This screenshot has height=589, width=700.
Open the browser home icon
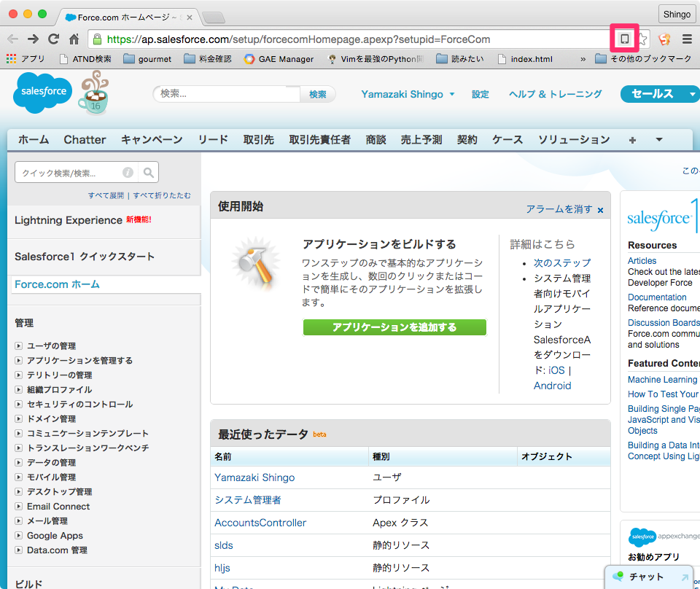coord(74,39)
